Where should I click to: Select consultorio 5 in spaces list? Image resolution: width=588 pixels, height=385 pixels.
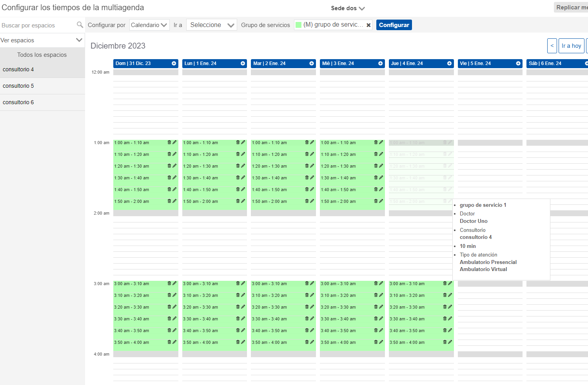(x=42, y=86)
